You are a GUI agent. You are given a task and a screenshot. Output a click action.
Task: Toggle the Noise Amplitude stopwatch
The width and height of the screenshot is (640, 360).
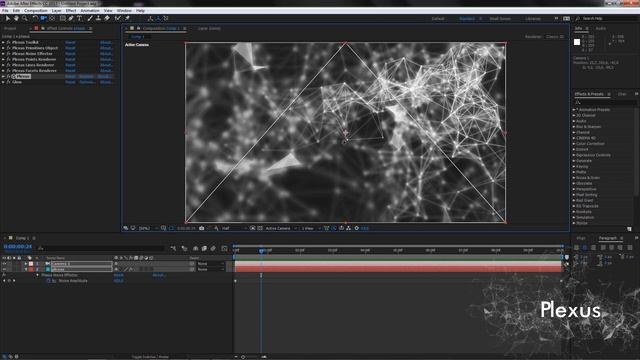48,281
